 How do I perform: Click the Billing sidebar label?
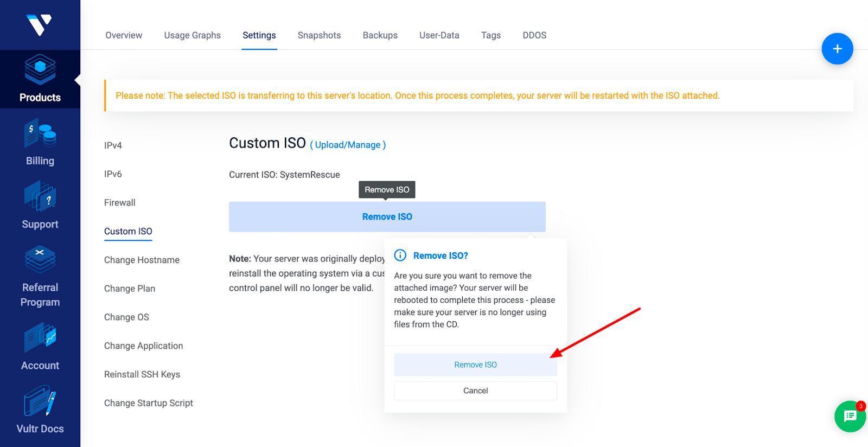tap(40, 161)
